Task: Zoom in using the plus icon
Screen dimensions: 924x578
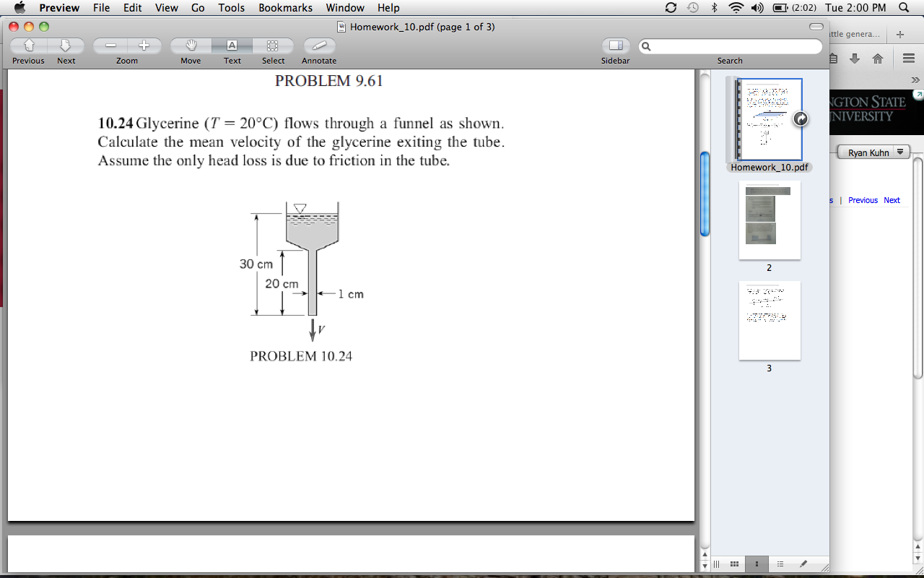Action: (144, 44)
